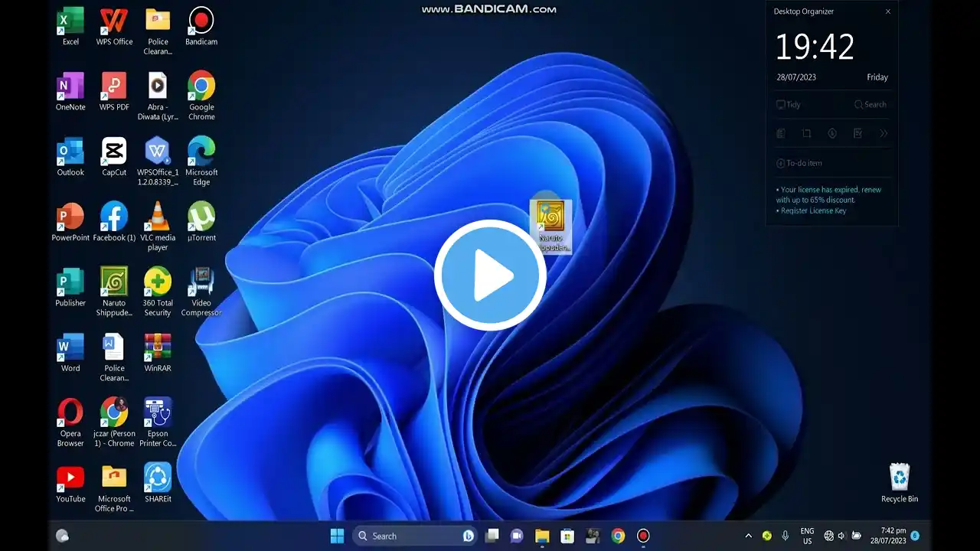Select the 360 Total Security shortcut

click(x=158, y=292)
